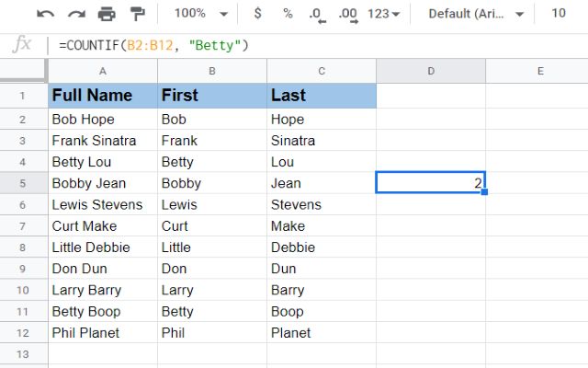Select the Boop cell in Last column

pos(321,311)
